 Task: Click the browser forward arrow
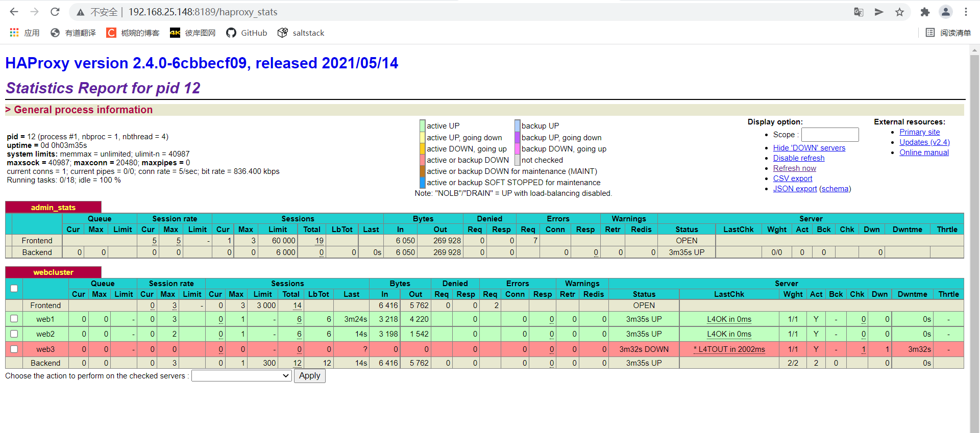[34, 12]
